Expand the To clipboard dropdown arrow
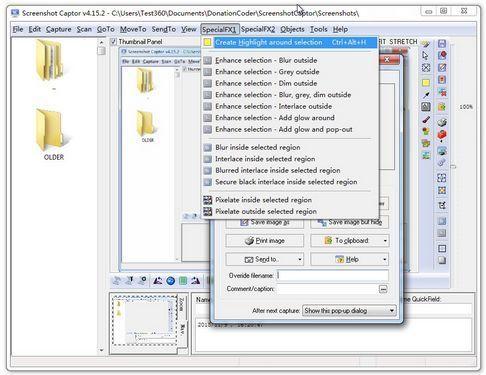Viewport: 486px width, 375px height. [385, 240]
